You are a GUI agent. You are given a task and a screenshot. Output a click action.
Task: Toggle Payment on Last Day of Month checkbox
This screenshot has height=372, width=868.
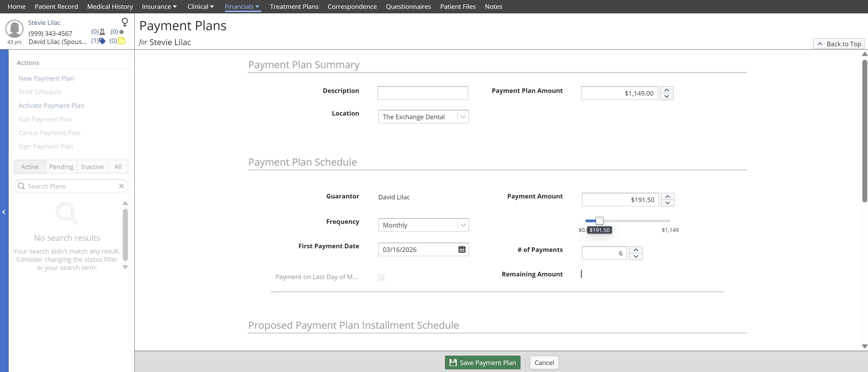(381, 277)
